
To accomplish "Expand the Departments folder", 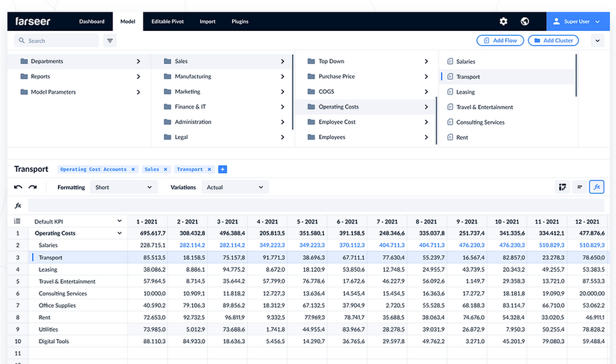I will coord(138,61).
